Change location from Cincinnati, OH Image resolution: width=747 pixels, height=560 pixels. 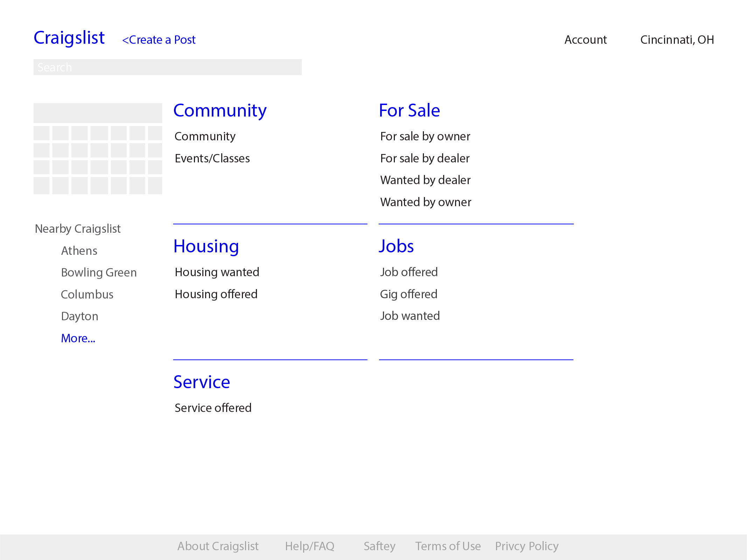tap(677, 40)
